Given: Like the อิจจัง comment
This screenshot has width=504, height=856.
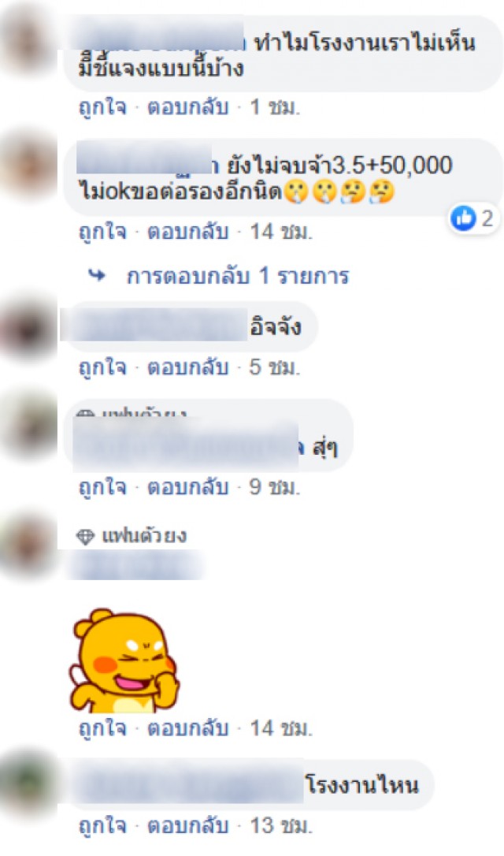Looking at the screenshot, I should click(102, 367).
